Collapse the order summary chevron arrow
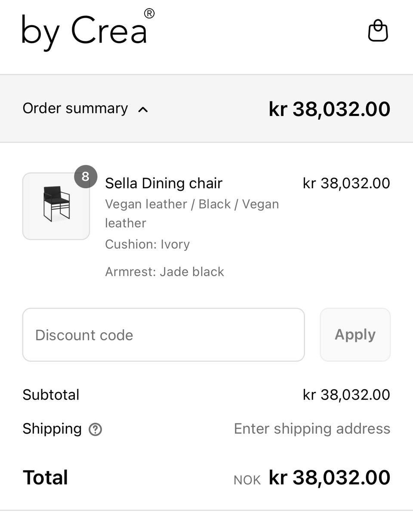The width and height of the screenshot is (413, 532). point(143,110)
